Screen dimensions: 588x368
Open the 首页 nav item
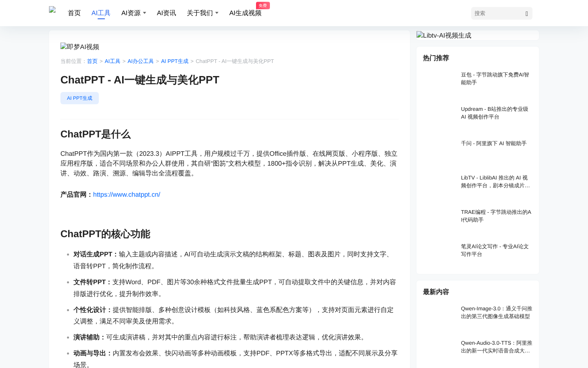click(74, 13)
